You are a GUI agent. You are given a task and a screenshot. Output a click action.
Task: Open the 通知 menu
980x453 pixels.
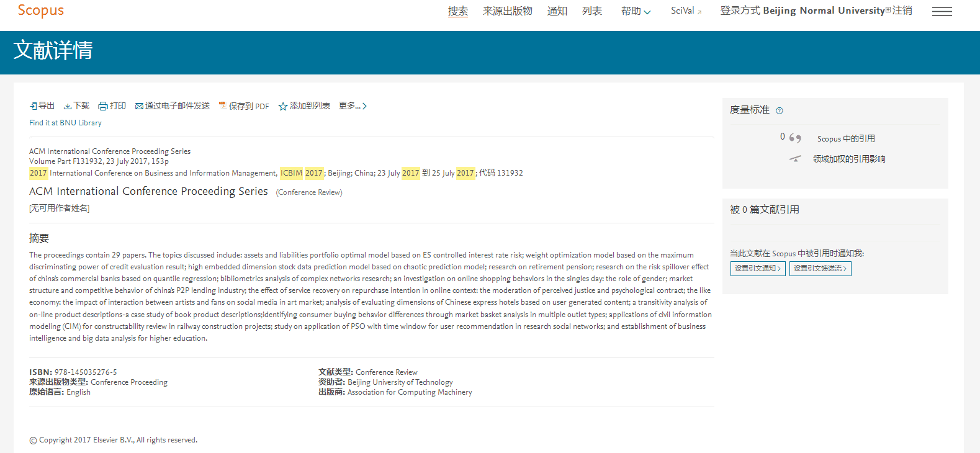tap(557, 11)
